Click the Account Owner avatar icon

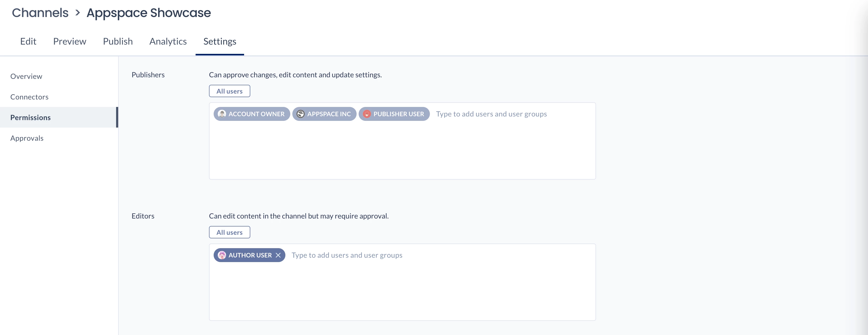[222, 114]
